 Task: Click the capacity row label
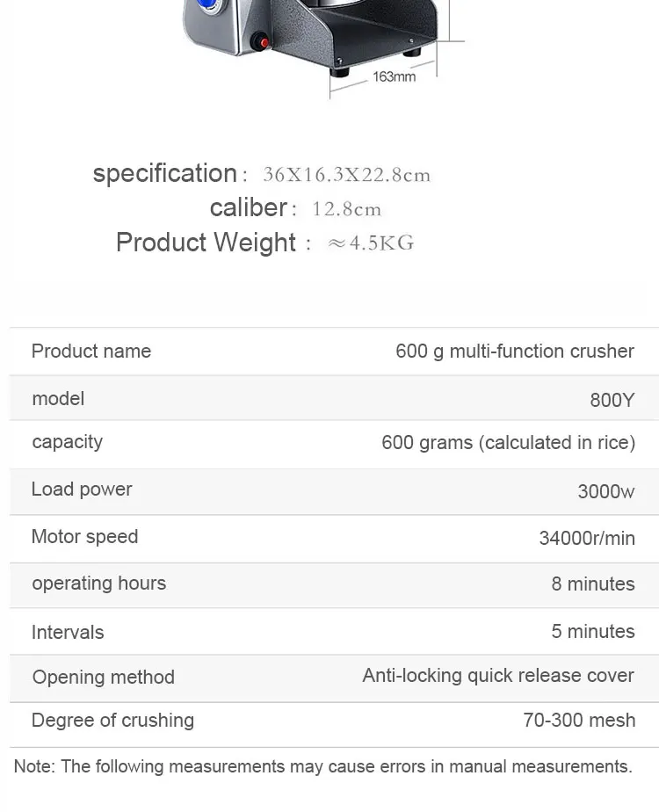67,442
